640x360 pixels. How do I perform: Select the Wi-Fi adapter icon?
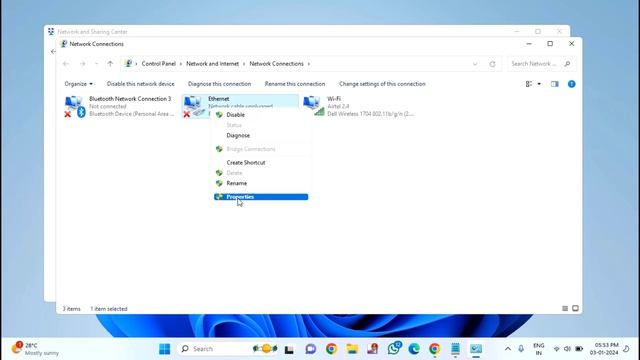[313, 106]
